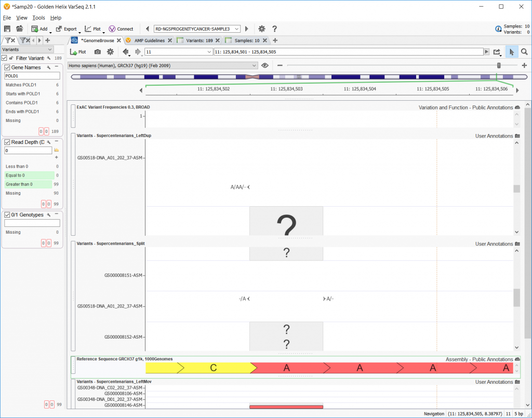
Task: Open the gear settings icon beside the camera
Action: click(111, 51)
